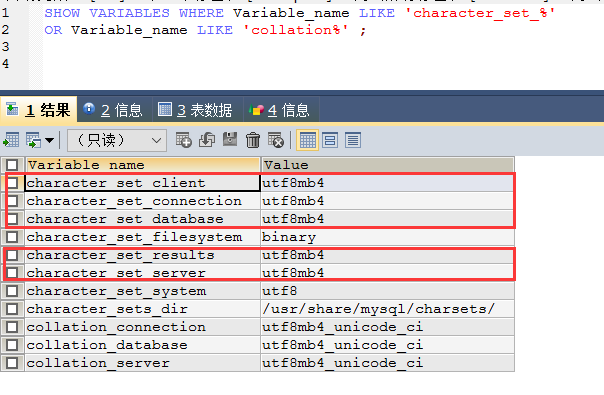Select the collation_database name cell

tap(143, 345)
